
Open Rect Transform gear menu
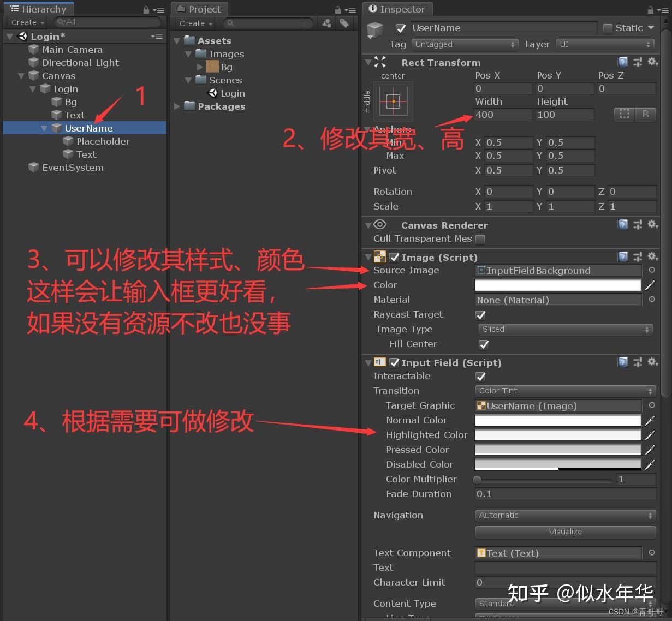pyautogui.click(x=652, y=62)
